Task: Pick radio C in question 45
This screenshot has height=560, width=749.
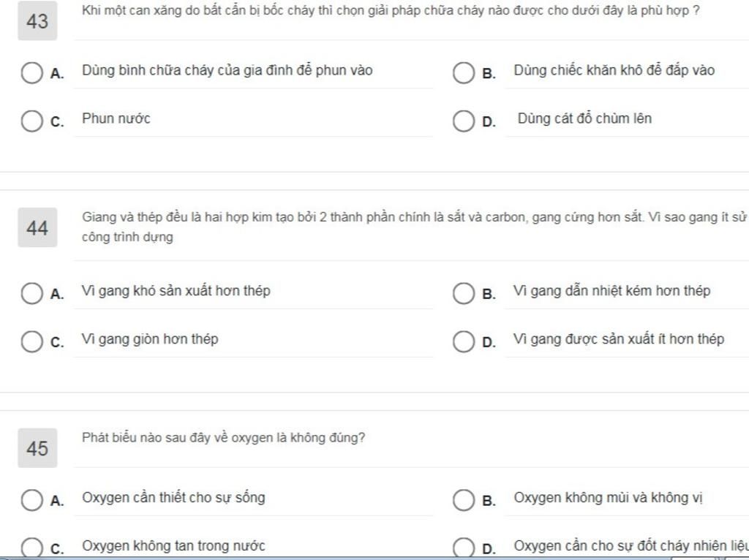Action: [31, 548]
